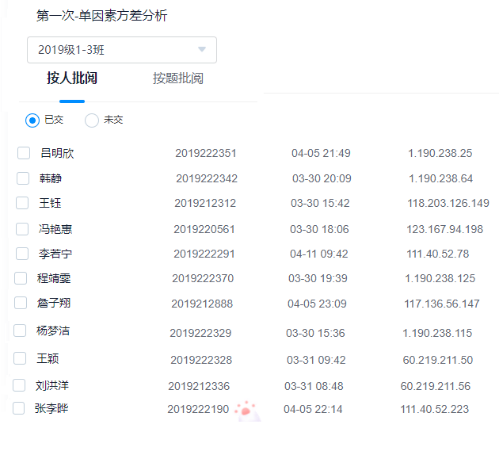Screen dimensions: 500x451
Task: Check the box beside 杨梦洁
Action: (x=19, y=331)
